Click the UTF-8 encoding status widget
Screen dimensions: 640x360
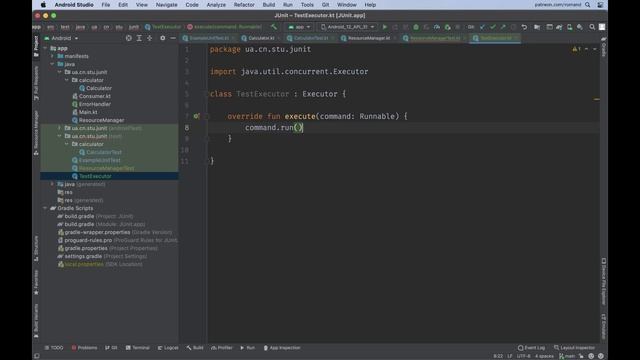coord(523,356)
